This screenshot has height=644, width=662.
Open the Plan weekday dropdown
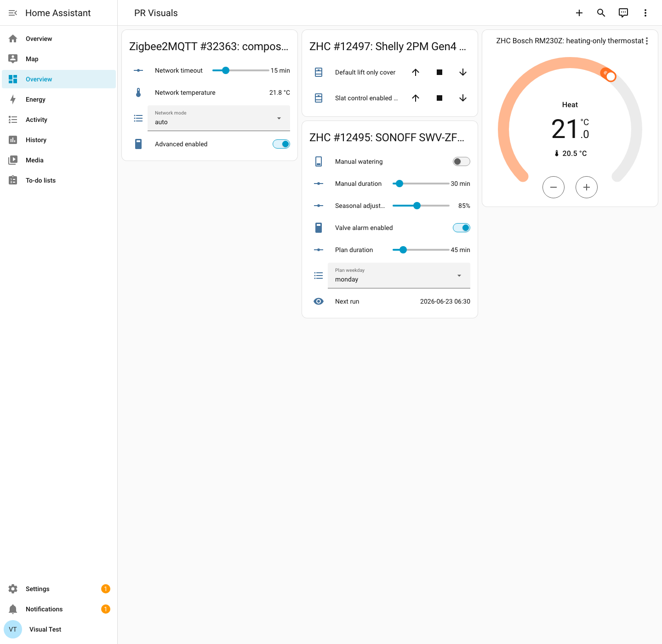(399, 276)
